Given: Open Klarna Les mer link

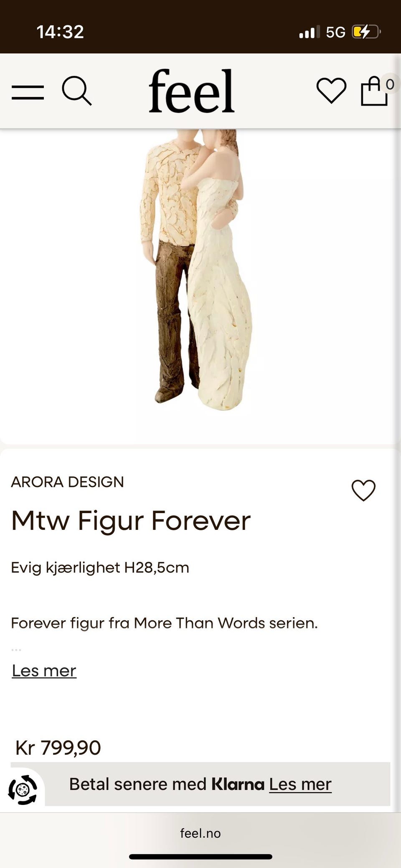Looking at the screenshot, I should pos(300,784).
